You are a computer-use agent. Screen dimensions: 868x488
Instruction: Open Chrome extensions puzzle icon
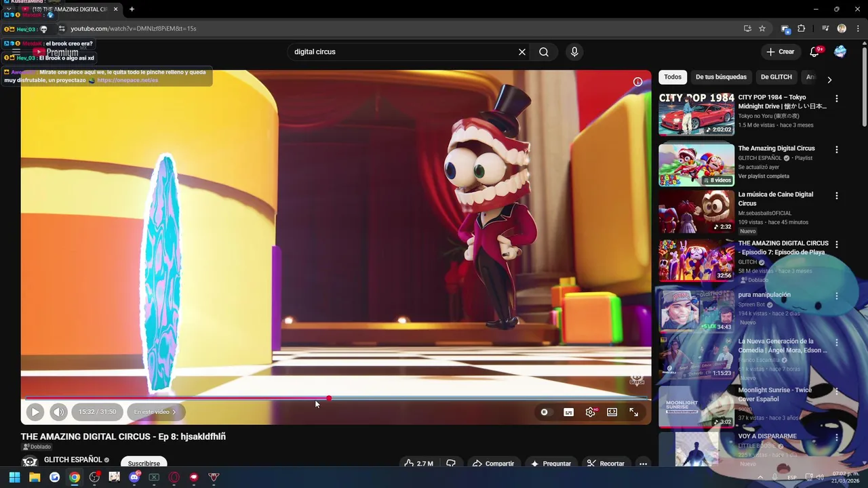click(802, 28)
